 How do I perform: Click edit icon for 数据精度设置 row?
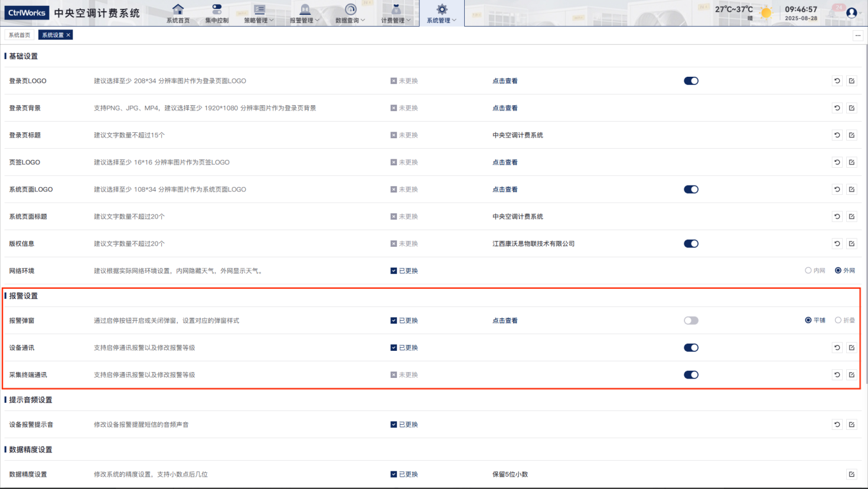[x=851, y=474]
